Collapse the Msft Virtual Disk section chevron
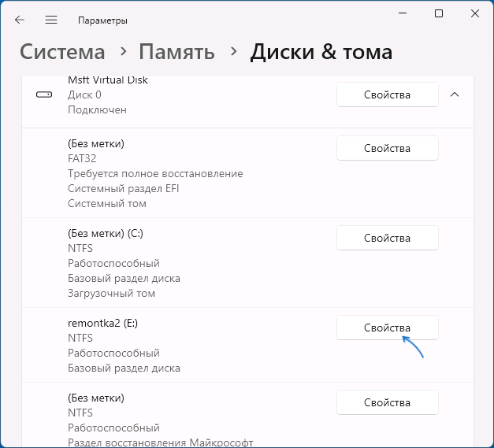The width and height of the screenshot is (494, 448). pos(455,94)
